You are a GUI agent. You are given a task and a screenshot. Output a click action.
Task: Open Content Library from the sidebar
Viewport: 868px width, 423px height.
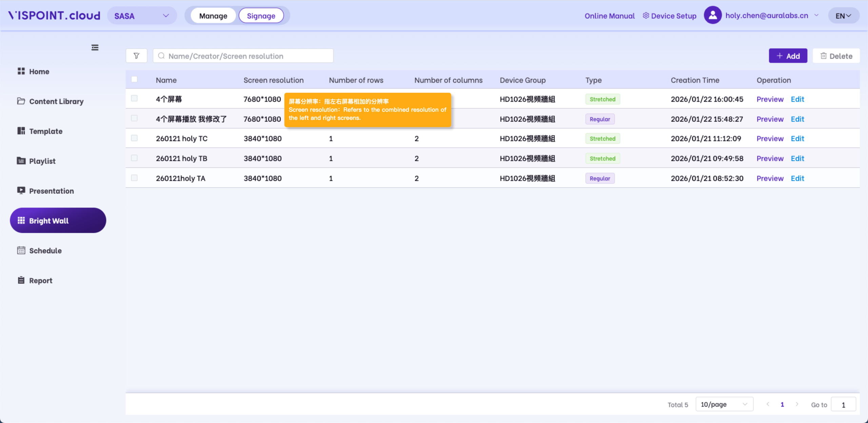tap(56, 101)
